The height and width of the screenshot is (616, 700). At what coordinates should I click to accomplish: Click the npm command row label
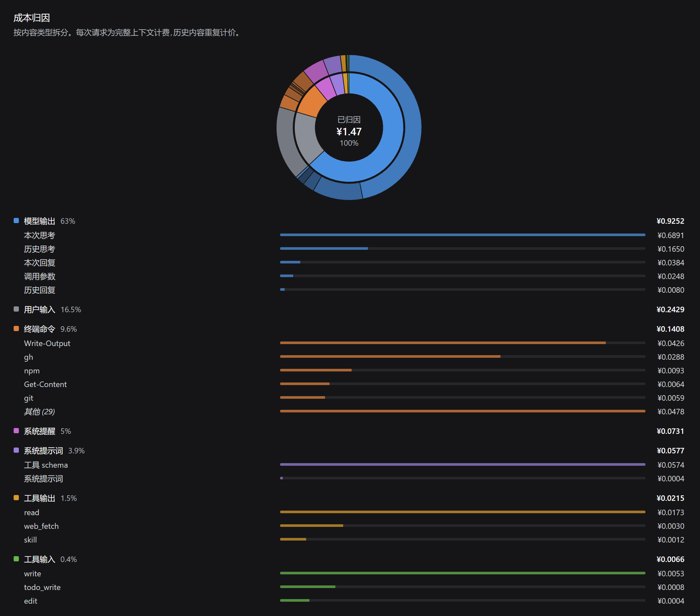pos(32,371)
